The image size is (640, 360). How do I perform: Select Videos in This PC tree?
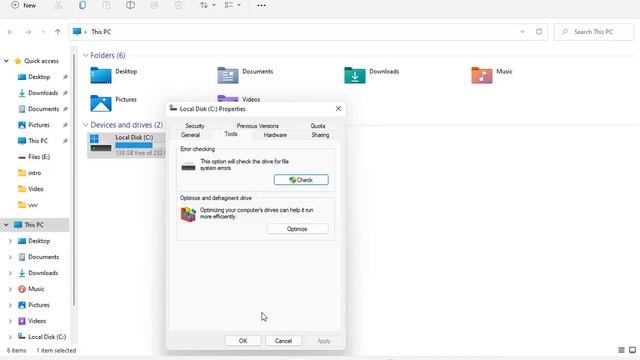[37, 321]
